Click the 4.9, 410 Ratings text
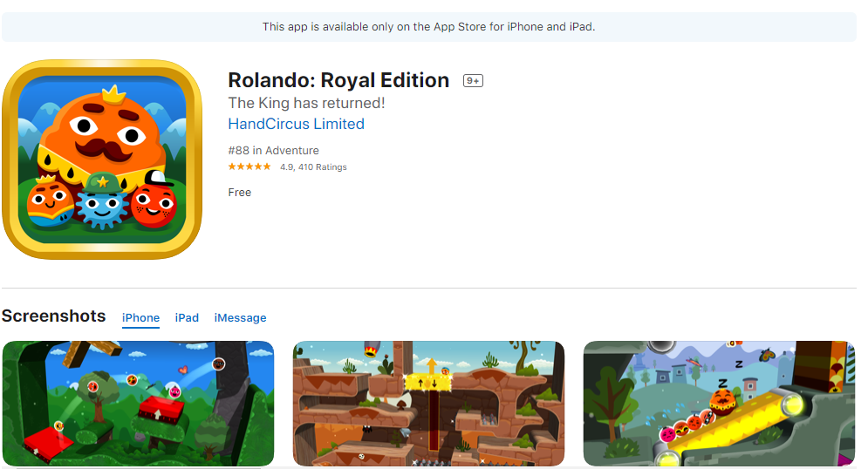The width and height of the screenshot is (868, 469). (313, 167)
